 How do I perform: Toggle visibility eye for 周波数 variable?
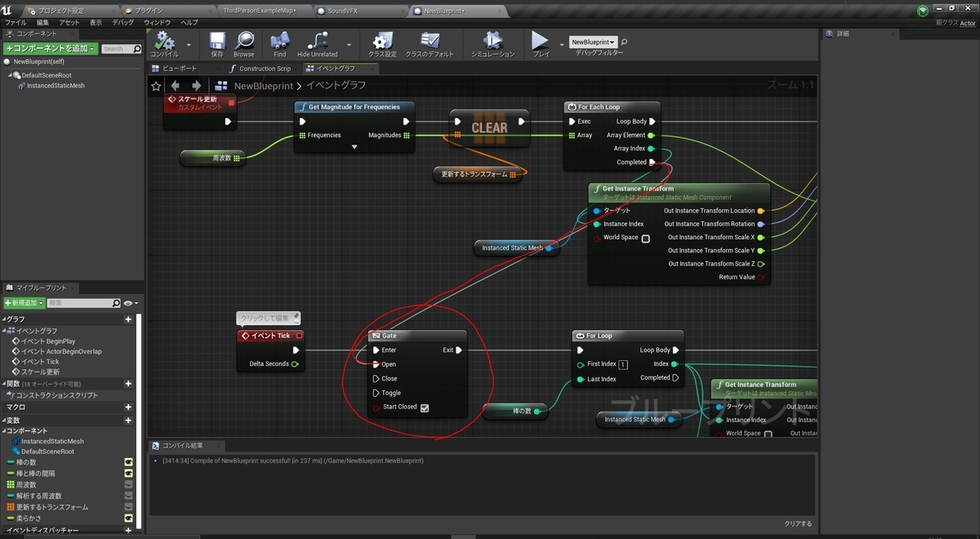pyautogui.click(x=128, y=484)
